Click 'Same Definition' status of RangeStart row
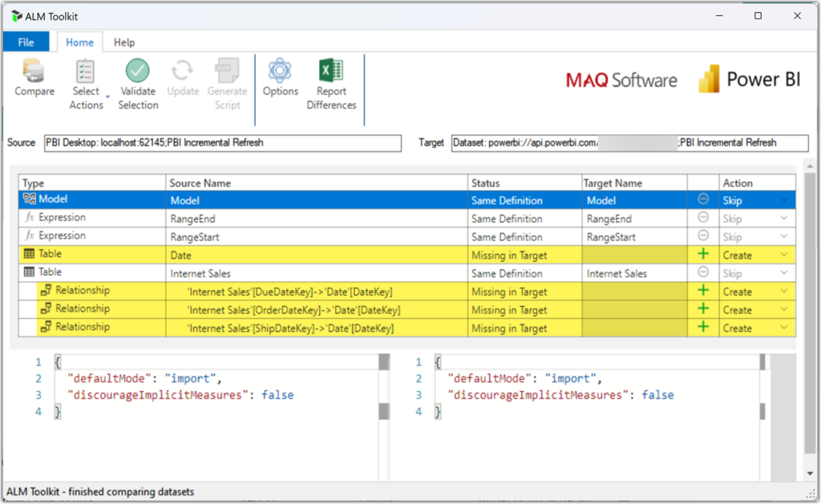This screenshot has width=821, height=504. 507,237
